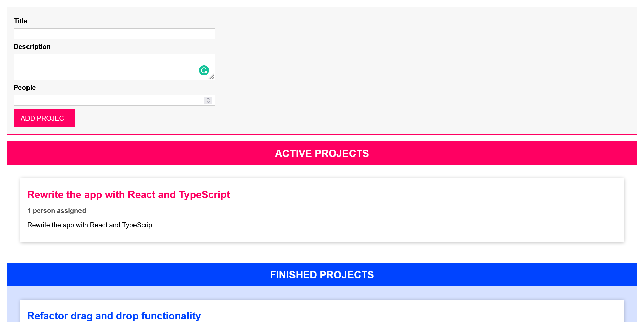The width and height of the screenshot is (644, 322).
Task: Click the Description form label
Action: [32, 47]
